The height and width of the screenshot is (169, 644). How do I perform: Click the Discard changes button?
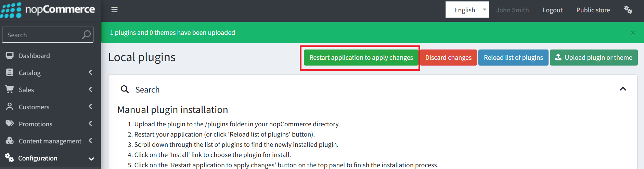point(448,58)
